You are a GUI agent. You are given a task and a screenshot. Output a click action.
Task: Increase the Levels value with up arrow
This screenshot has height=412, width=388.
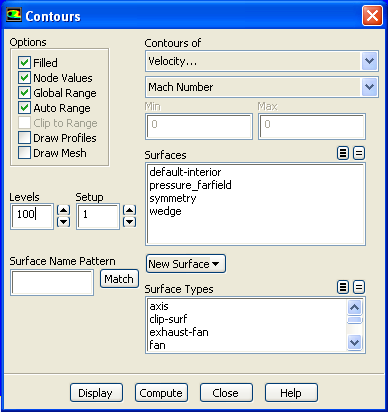pyautogui.click(x=63, y=210)
